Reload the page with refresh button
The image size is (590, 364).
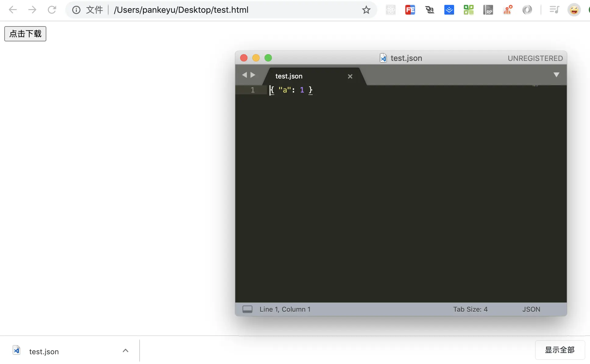tap(52, 10)
